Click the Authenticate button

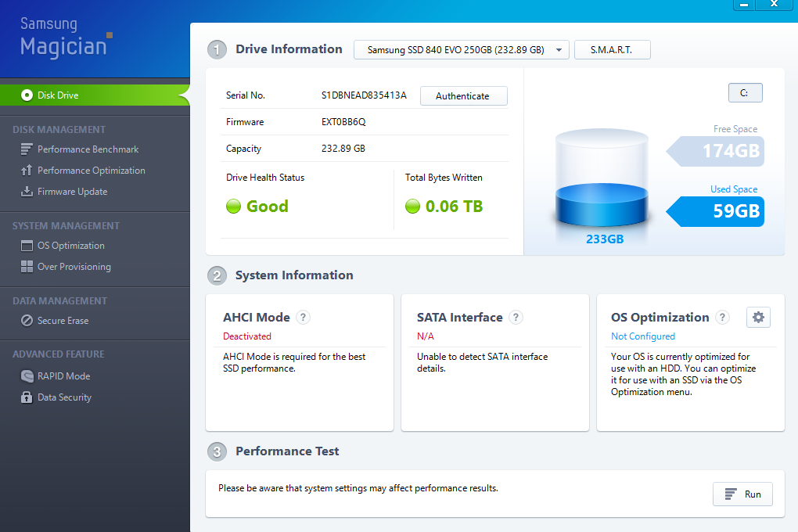point(463,96)
